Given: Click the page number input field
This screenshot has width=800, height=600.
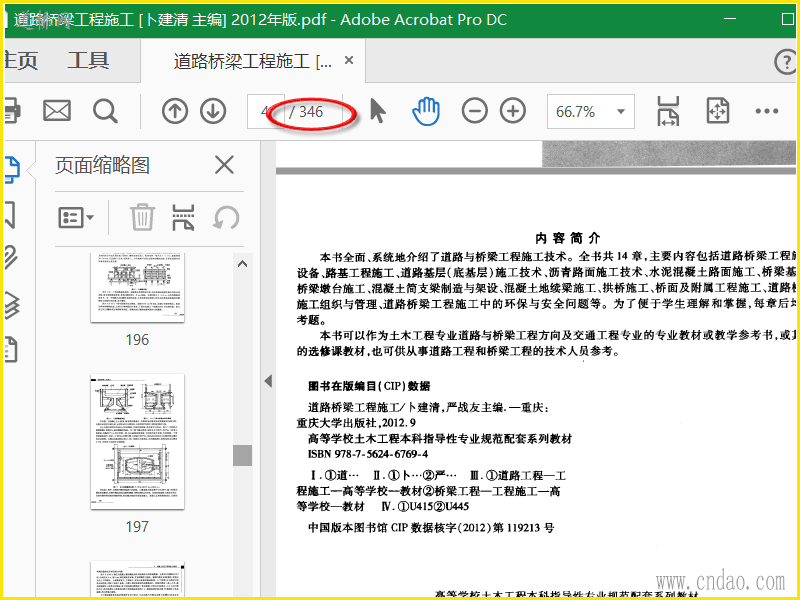Looking at the screenshot, I should pos(266,111).
